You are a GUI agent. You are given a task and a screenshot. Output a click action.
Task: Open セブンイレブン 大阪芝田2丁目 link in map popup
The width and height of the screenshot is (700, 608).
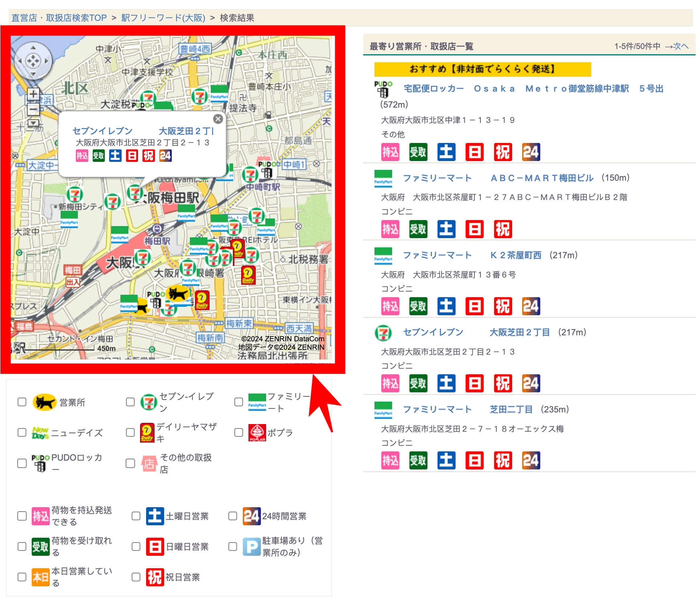[143, 131]
